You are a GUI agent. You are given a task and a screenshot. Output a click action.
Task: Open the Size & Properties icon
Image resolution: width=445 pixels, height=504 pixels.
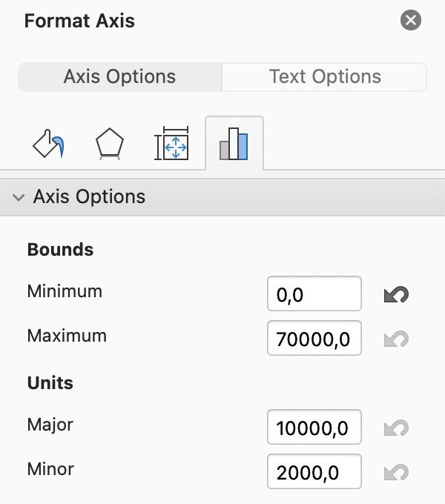[x=172, y=144]
